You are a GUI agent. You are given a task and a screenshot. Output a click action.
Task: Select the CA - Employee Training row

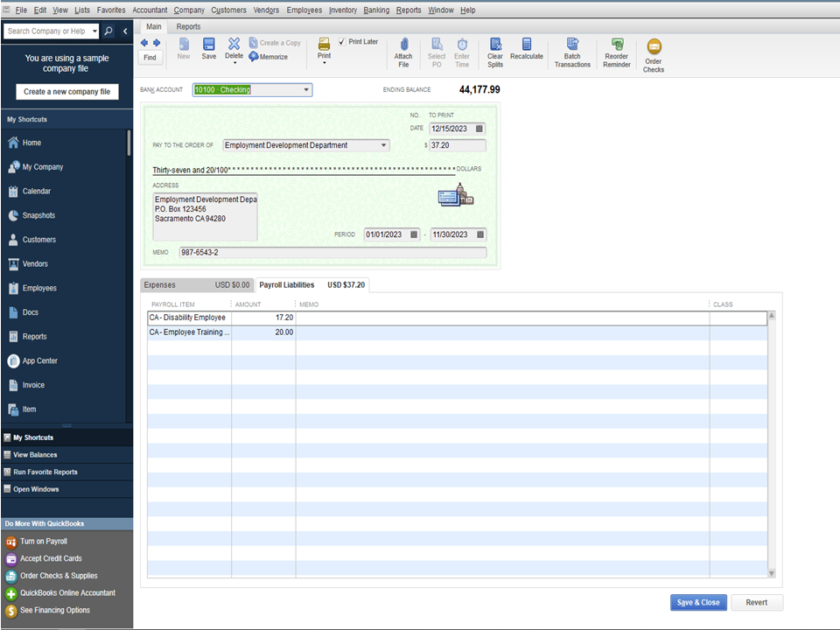pyautogui.click(x=457, y=332)
